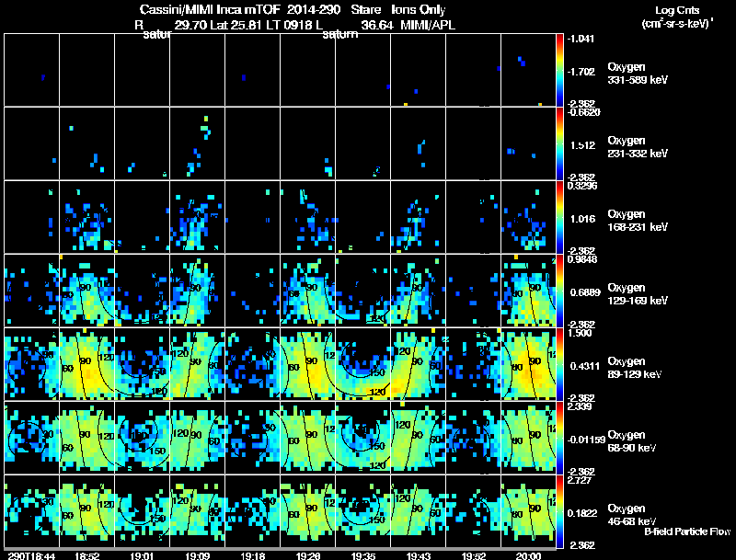Click the '2.727' colorbar value
Screen dimensions: 736x560
(581, 480)
